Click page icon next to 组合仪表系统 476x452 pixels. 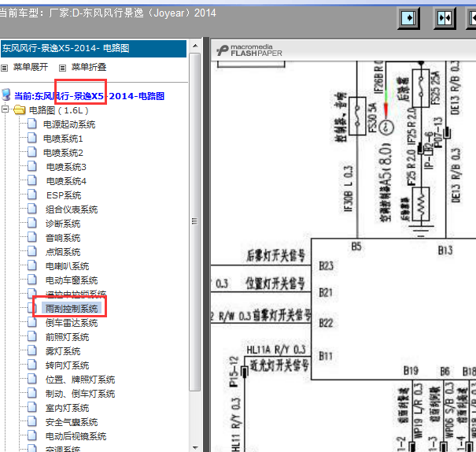pyautogui.click(x=32, y=209)
